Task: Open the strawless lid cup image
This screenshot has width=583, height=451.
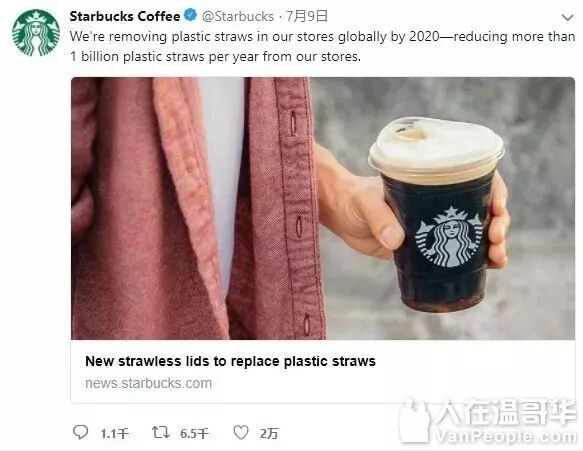Action: click(x=323, y=208)
